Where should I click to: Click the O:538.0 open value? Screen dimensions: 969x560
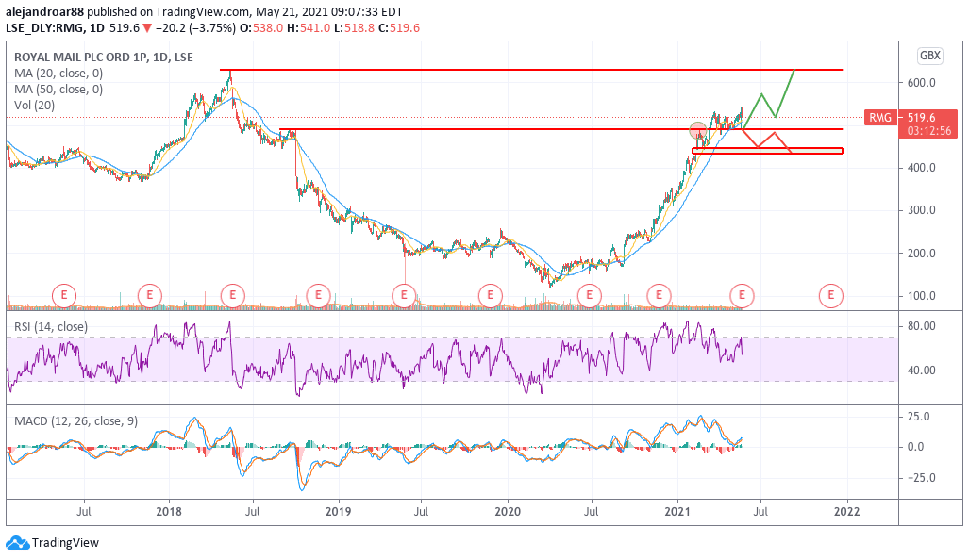coord(261,27)
